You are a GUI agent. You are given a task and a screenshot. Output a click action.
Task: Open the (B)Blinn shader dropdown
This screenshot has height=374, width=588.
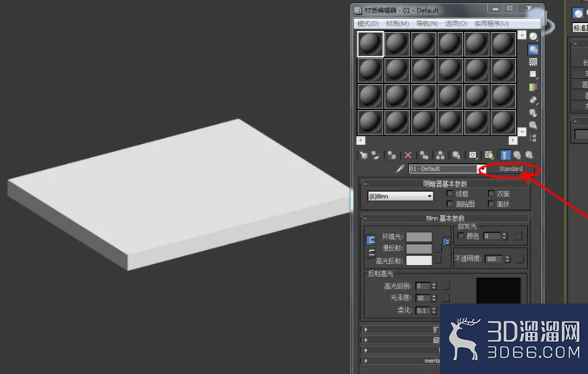tap(400, 196)
